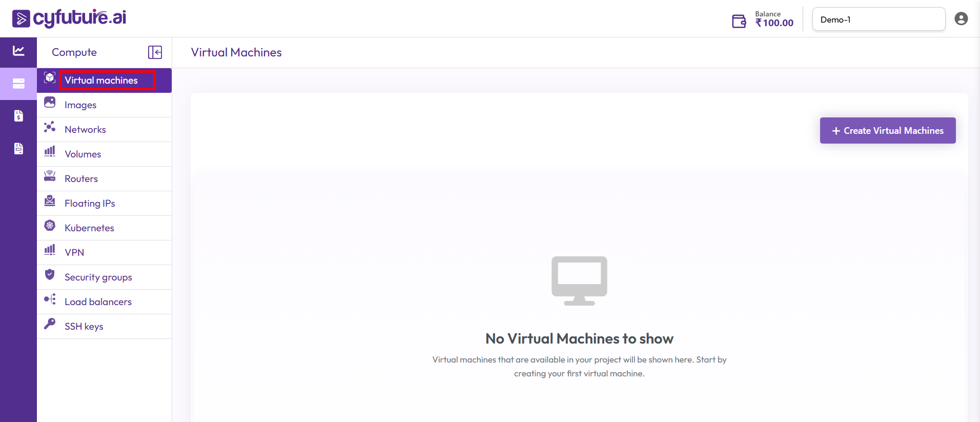The height and width of the screenshot is (422, 980).
Task: Open the analytics dashboard icon in left rail
Action: 18,51
